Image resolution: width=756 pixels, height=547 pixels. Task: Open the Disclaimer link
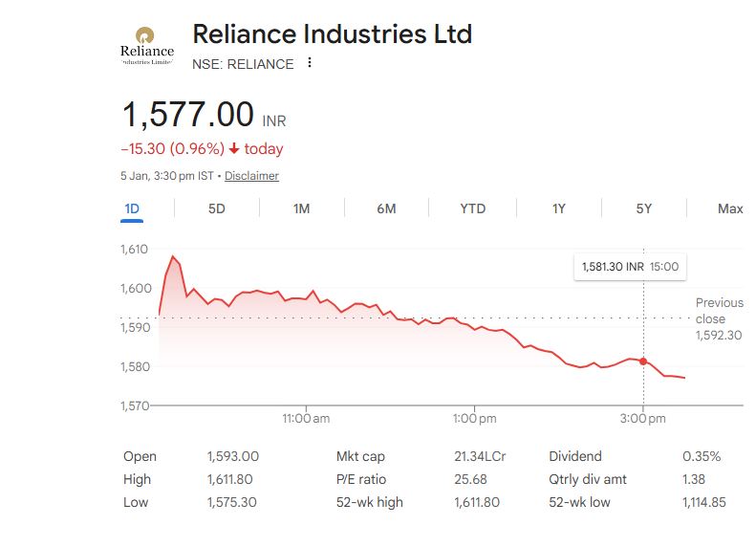point(251,176)
